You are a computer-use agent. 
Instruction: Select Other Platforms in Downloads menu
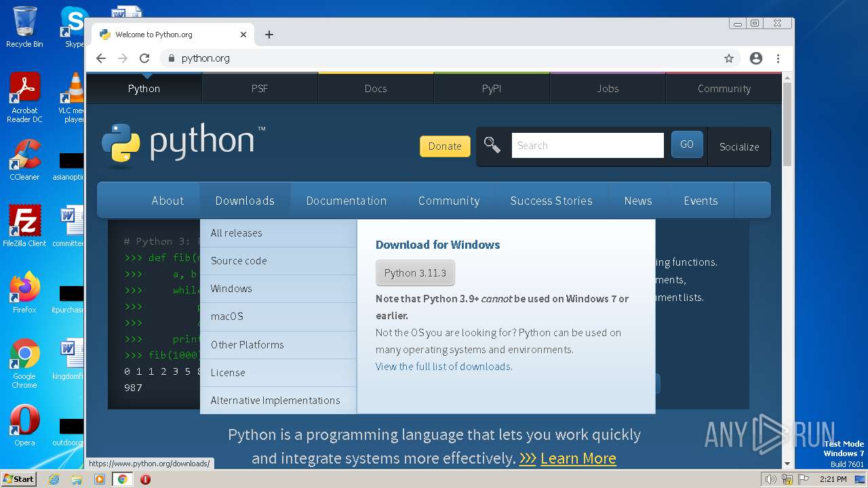pyautogui.click(x=278, y=345)
